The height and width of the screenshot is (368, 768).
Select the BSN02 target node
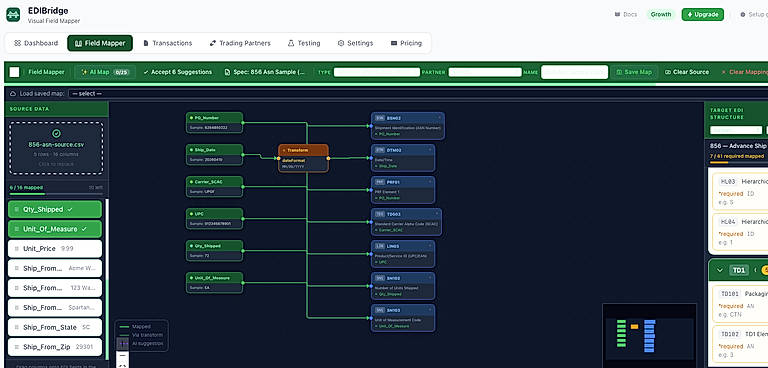coord(408,126)
